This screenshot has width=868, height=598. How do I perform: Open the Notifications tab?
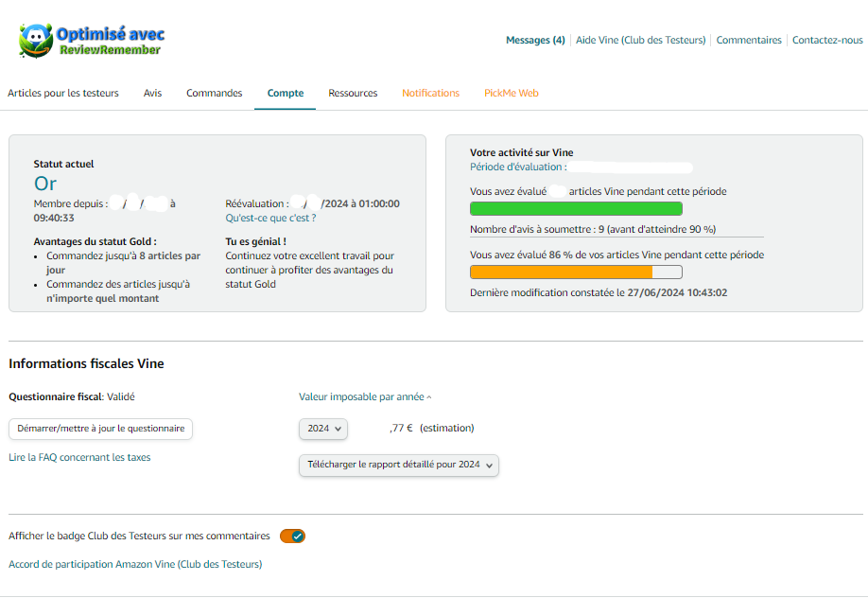point(430,93)
